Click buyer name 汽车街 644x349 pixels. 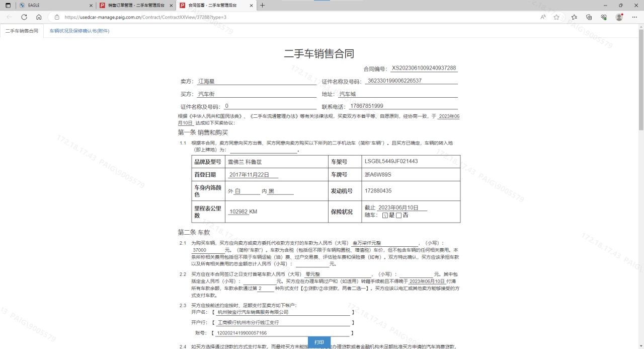point(207,94)
